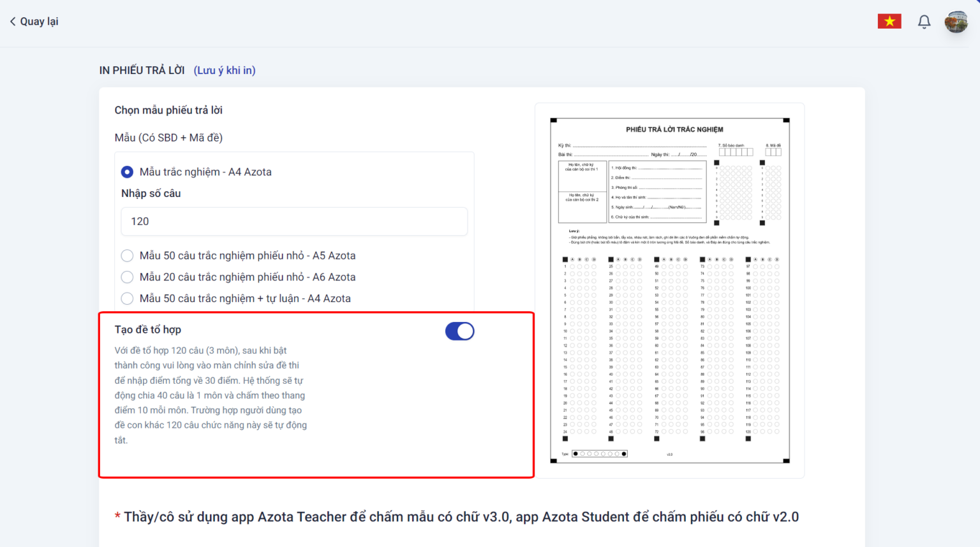Open the "Lưu ý khi in" link
The image size is (980, 547).
(x=225, y=70)
